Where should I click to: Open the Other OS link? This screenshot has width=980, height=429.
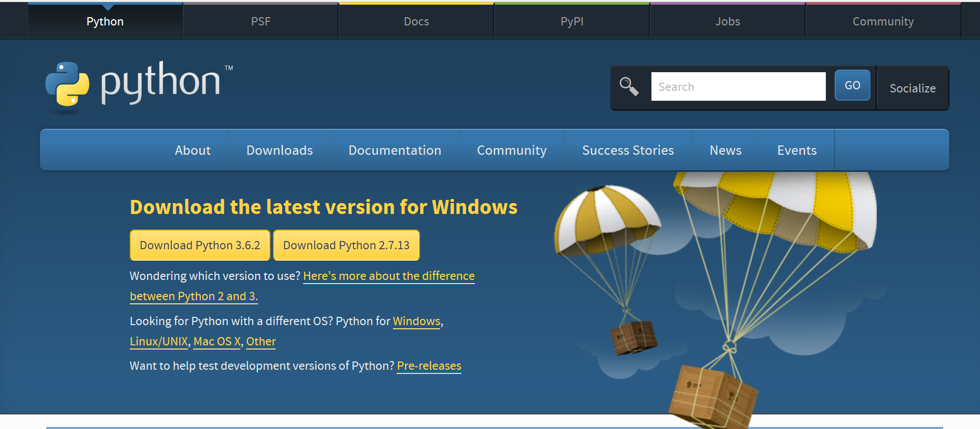click(x=261, y=341)
